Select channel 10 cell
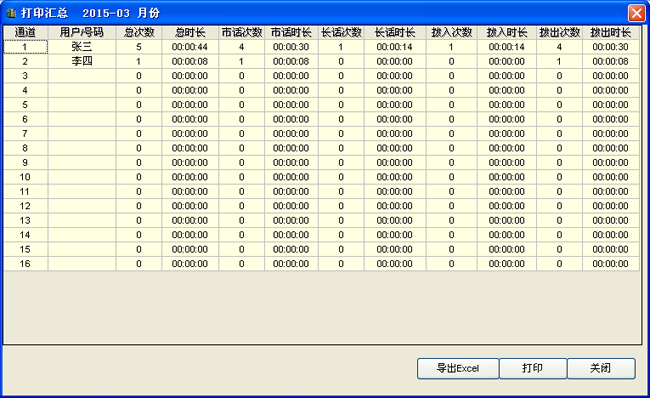This screenshot has width=650, height=398. pos(25,177)
